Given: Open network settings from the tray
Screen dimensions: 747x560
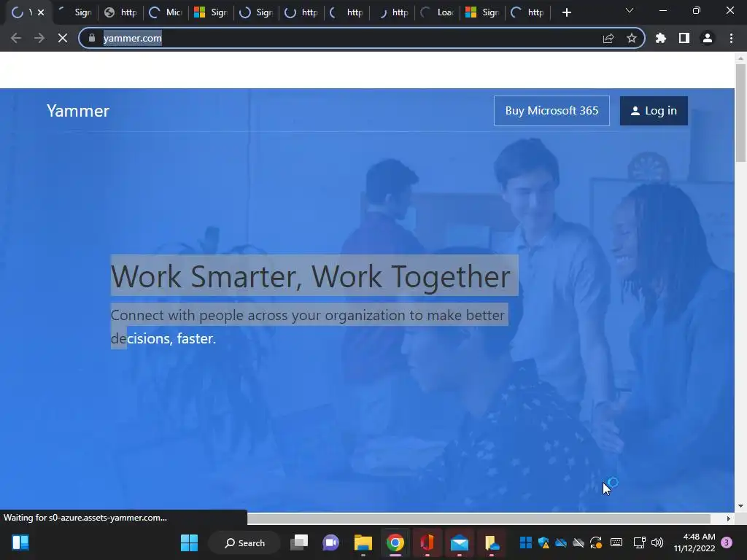Looking at the screenshot, I should [x=639, y=542].
